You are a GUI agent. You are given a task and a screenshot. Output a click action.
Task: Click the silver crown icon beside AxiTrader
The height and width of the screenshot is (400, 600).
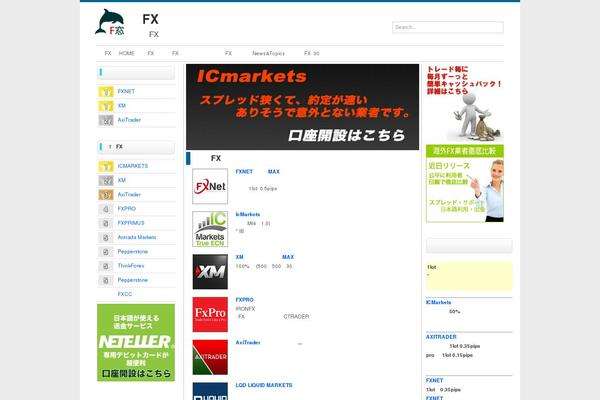[106, 120]
